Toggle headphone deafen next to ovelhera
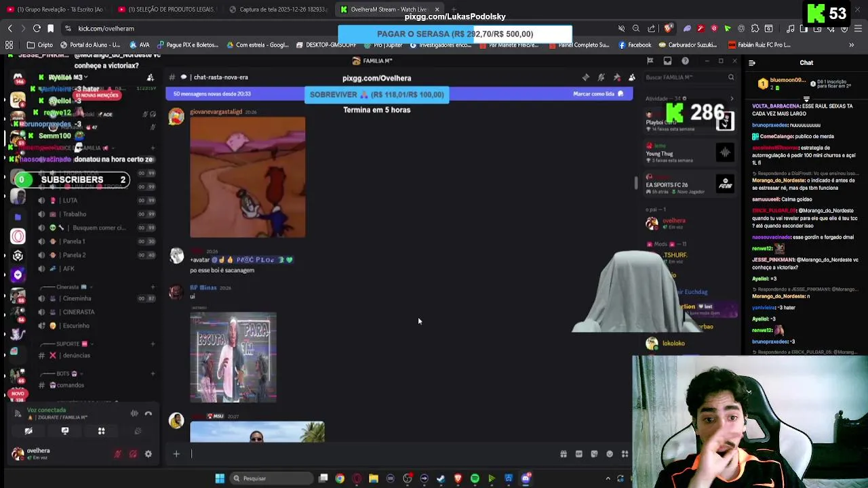The image size is (868, 488). [x=133, y=454]
